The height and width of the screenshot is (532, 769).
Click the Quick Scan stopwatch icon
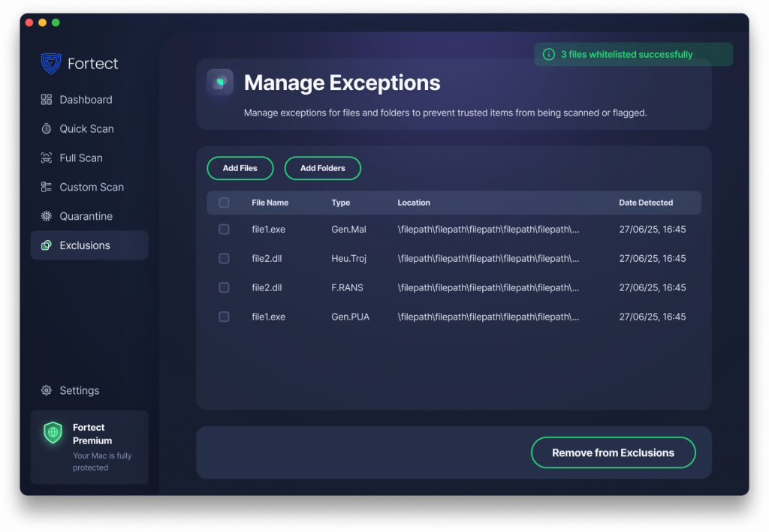point(46,129)
